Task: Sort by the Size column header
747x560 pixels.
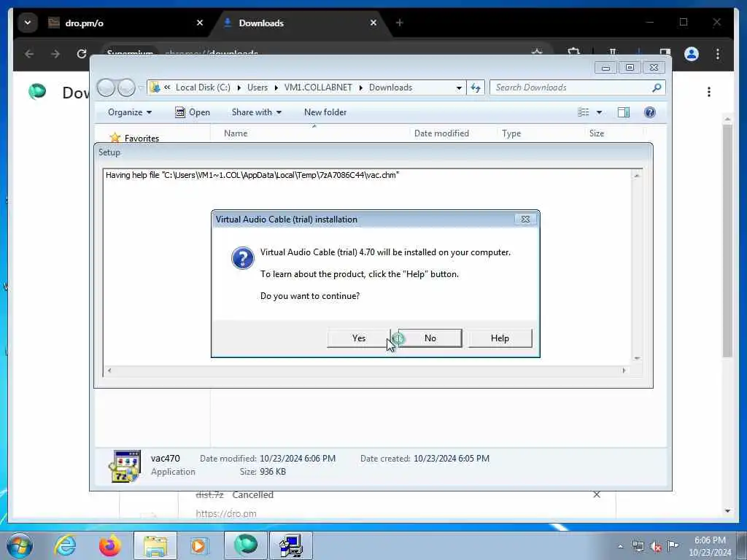Action: (597, 133)
